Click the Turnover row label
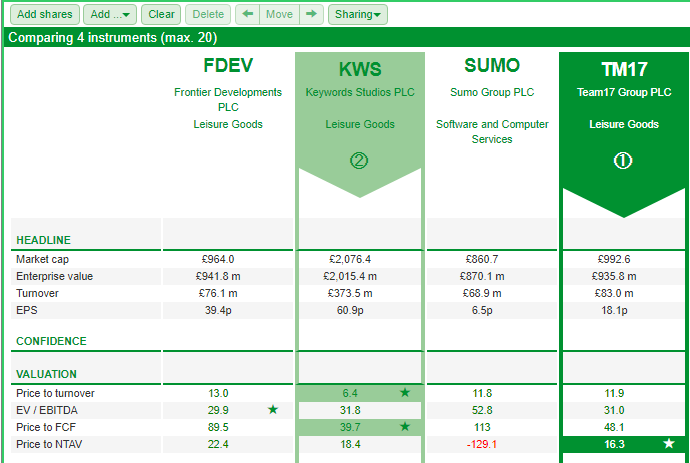 pos(37,293)
